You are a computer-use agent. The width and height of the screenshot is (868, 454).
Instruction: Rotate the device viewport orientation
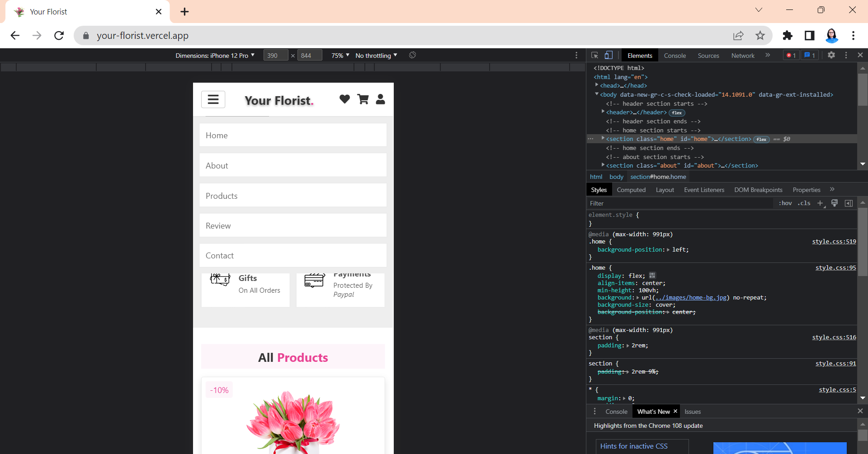[x=412, y=55]
